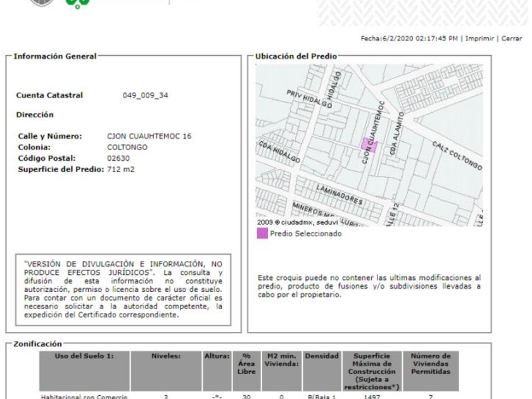Click the Cuenta Catastral label
This screenshot has width=532, height=399.
[x=49, y=96]
